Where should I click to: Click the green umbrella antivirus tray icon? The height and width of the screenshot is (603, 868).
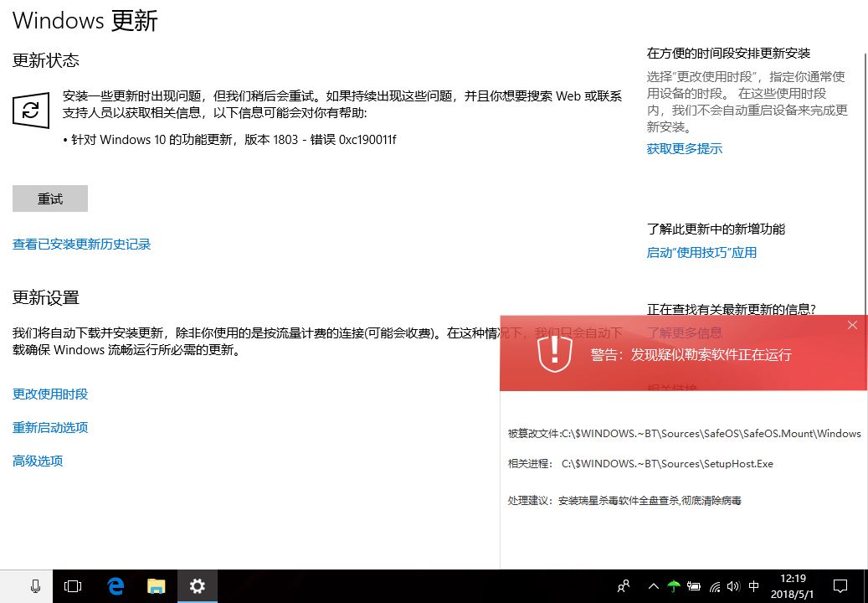[x=674, y=586]
